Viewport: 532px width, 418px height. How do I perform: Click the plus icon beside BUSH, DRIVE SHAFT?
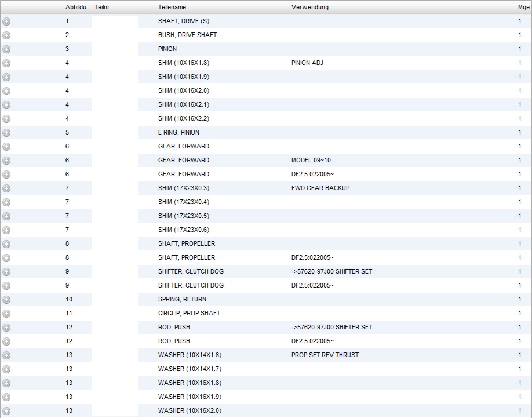tap(6, 35)
